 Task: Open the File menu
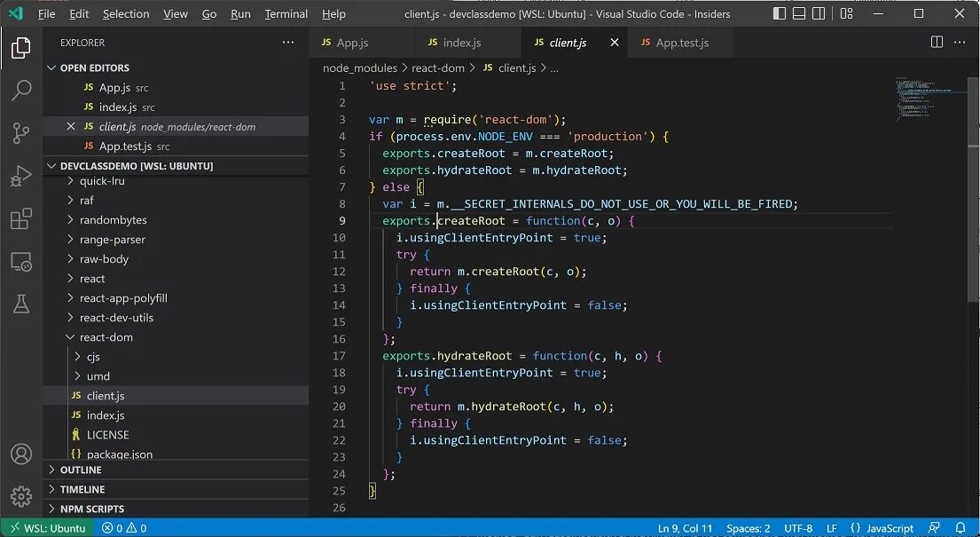46,14
